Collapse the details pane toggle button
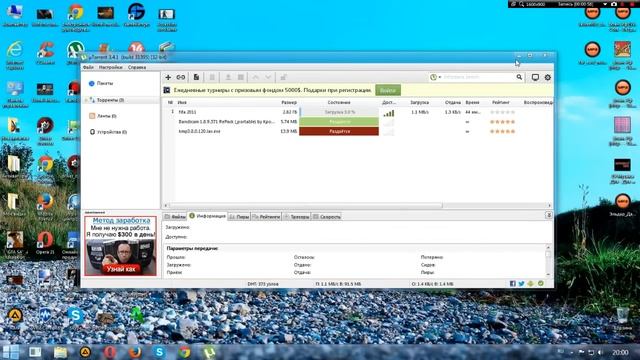The height and width of the screenshot is (360, 640). click(x=549, y=215)
